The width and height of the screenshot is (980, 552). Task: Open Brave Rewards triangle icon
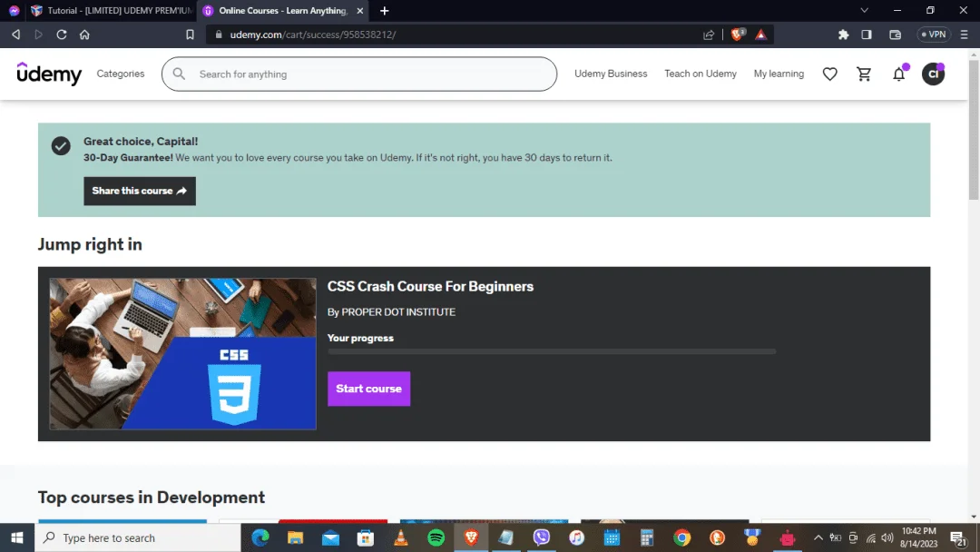pyautogui.click(x=760, y=34)
